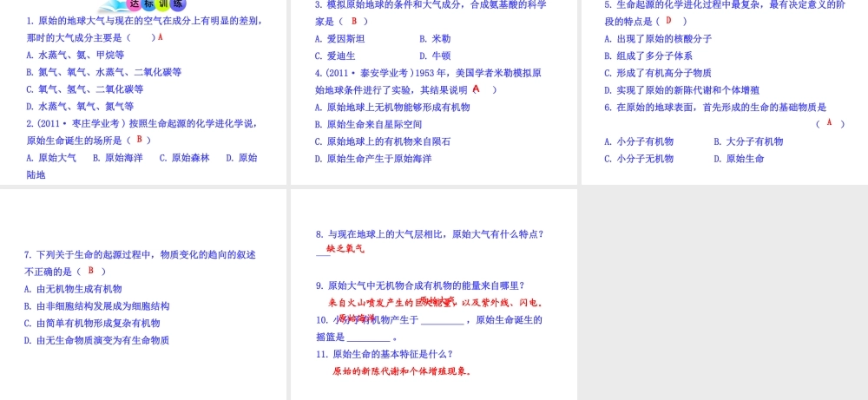The width and height of the screenshot is (868, 400).
Task: Pick "D. 原始生命产生于原始海洋"
Action: (x=373, y=159)
